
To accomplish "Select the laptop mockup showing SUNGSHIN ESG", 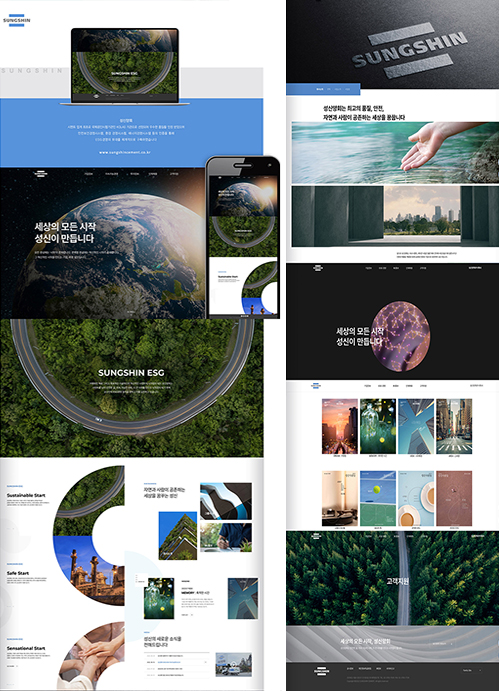I will point(125,66).
